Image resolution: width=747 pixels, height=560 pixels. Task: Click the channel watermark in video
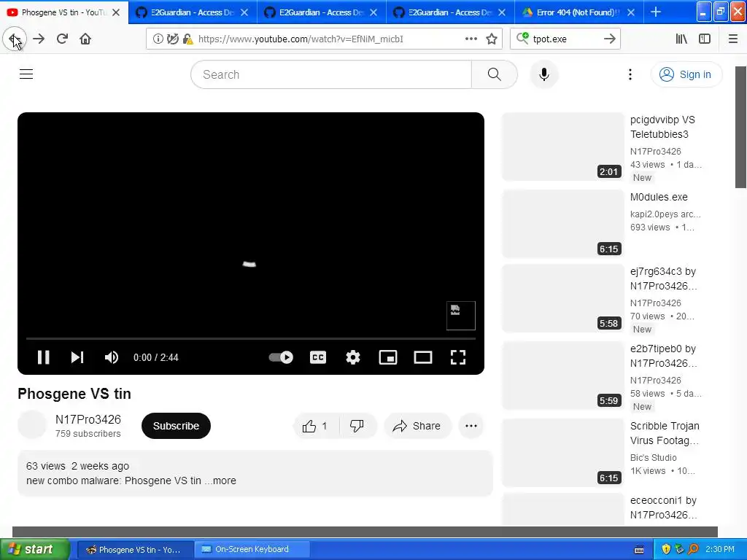(x=461, y=315)
